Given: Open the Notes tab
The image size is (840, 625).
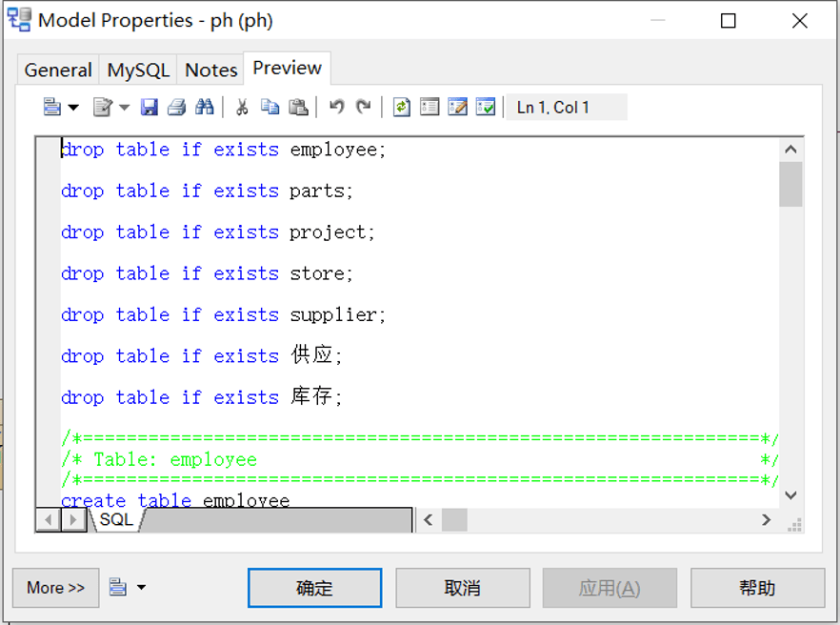Looking at the screenshot, I should point(210,71).
